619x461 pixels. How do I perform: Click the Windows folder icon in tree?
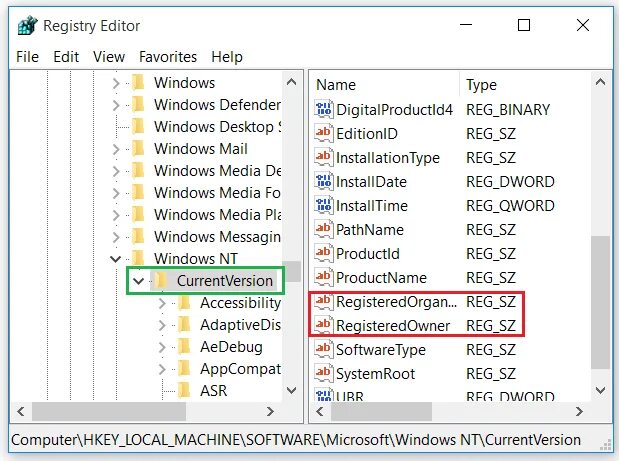coord(138,83)
